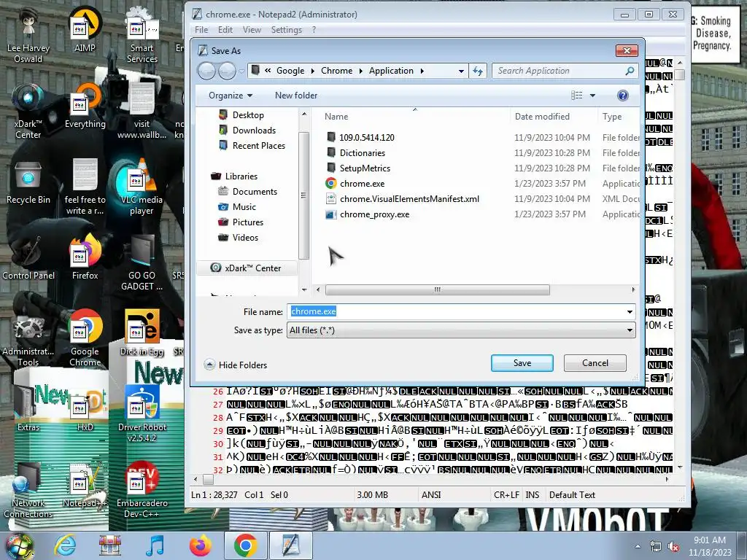Open the View menu in Notepad2
Screen dimensions: 747x560
(252, 29)
